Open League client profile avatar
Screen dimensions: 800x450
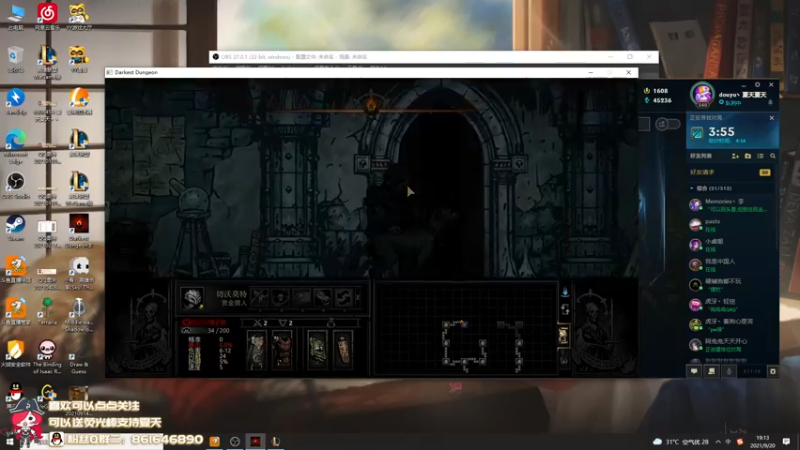coord(703,94)
